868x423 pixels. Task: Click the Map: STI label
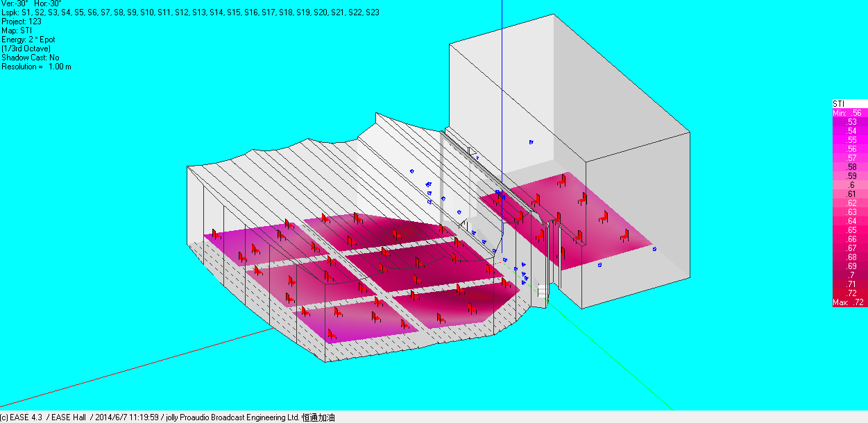tap(17, 31)
